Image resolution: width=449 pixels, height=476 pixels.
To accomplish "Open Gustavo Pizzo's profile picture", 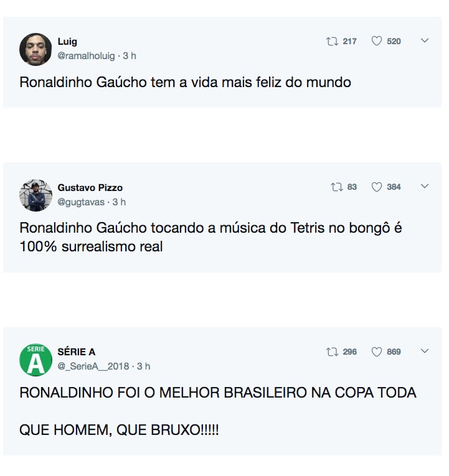I will click(35, 195).
